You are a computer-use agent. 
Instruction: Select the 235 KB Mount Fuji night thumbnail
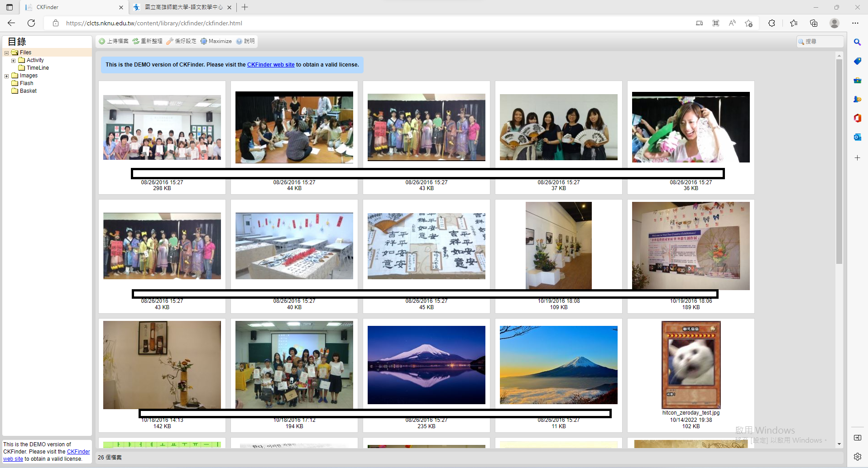click(x=427, y=365)
